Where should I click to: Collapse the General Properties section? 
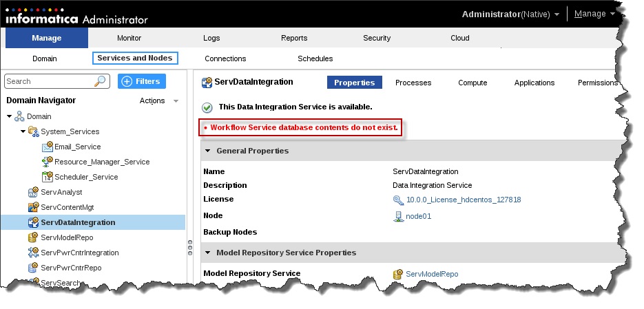pos(208,151)
